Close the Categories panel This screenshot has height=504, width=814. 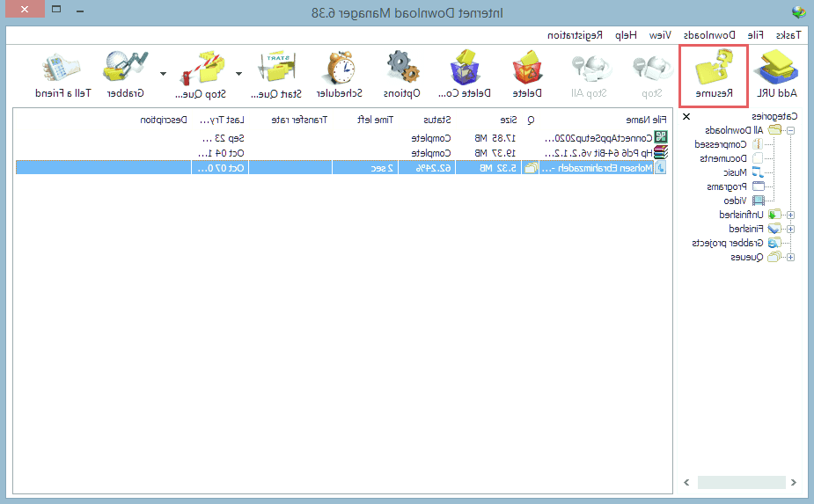click(x=686, y=117)
